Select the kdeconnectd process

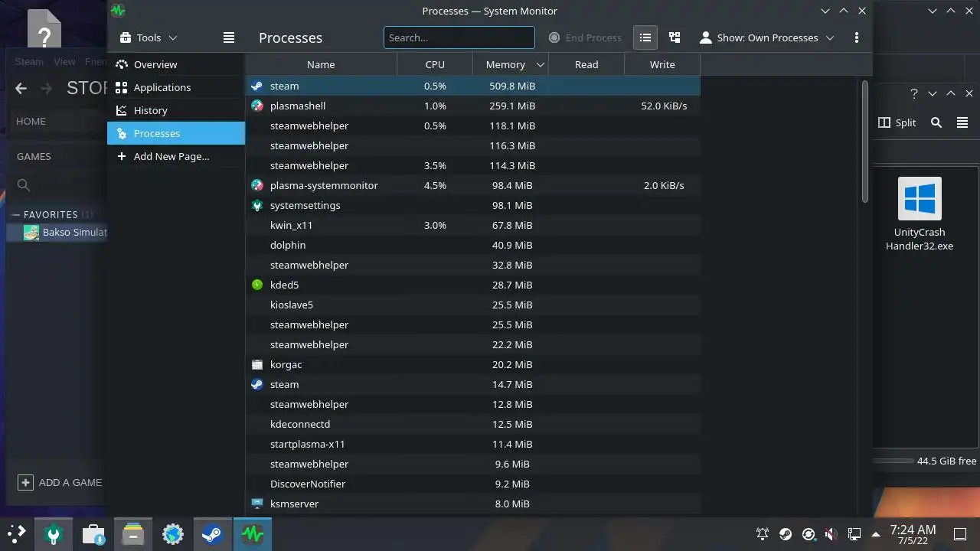472,424
